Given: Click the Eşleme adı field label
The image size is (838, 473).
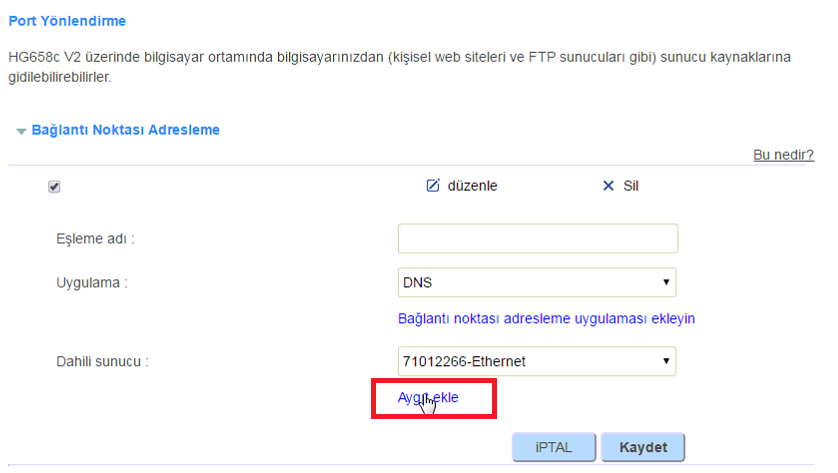Looking at the screenshot, I should [x=96, y=238].
